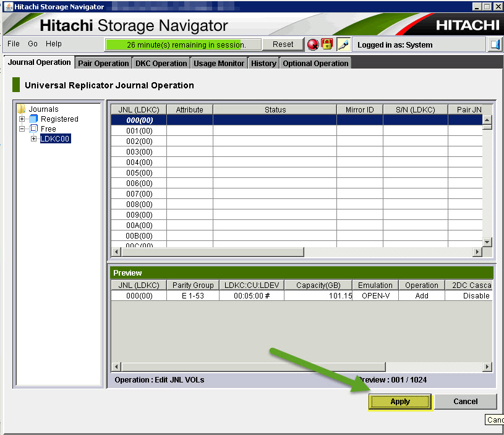The width and height of the screenshot is (504, 435).
Task: Select LDKC00 in the Journals tree
Action: coord(55,139)
